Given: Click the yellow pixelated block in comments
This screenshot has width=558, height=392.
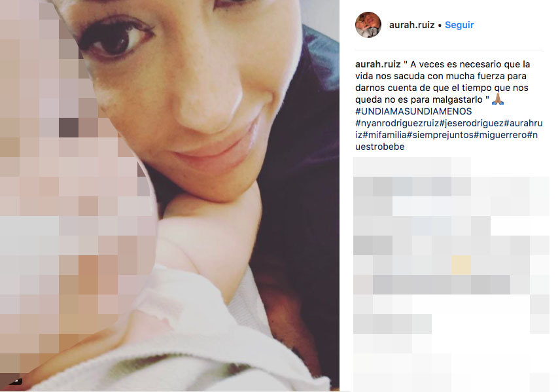Looking at the screenshot, I should (461, 265).
